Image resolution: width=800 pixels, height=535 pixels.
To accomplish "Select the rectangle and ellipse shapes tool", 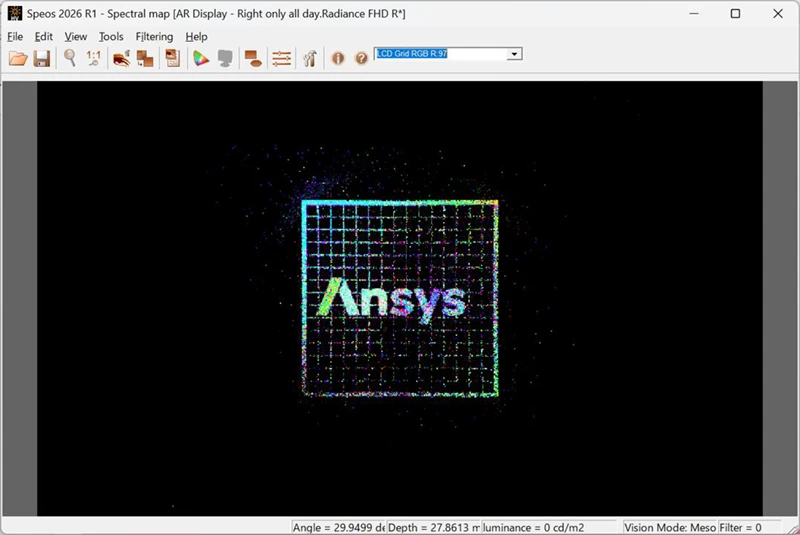I will (x=253, y=59).
